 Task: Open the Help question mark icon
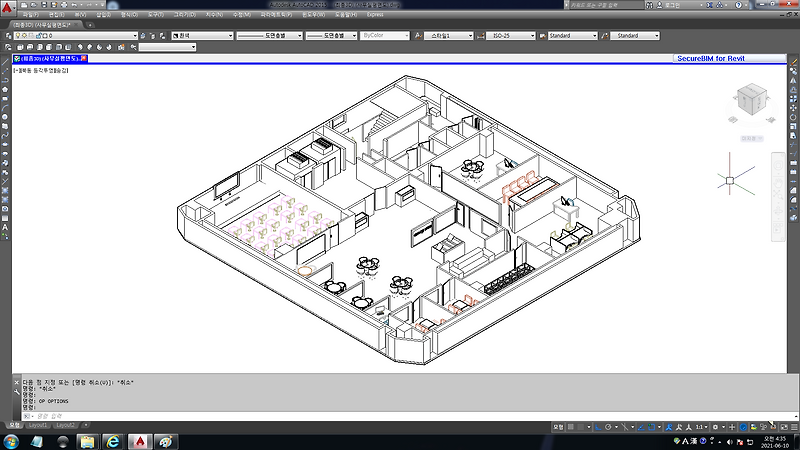pyautogui.click(x=738, y=5)
